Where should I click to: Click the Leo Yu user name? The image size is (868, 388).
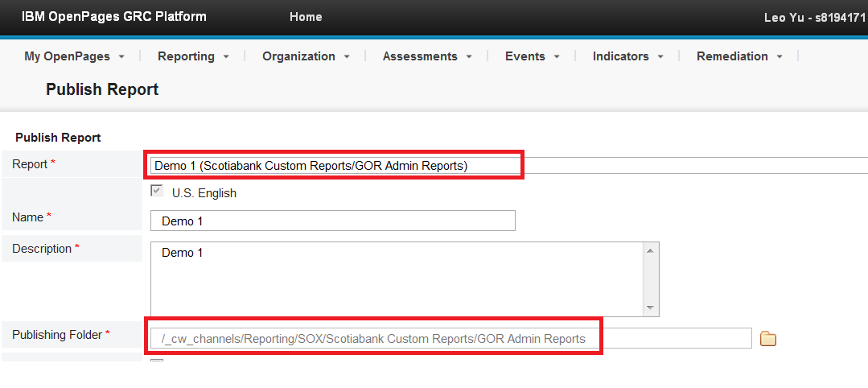(x=815, y=17)
